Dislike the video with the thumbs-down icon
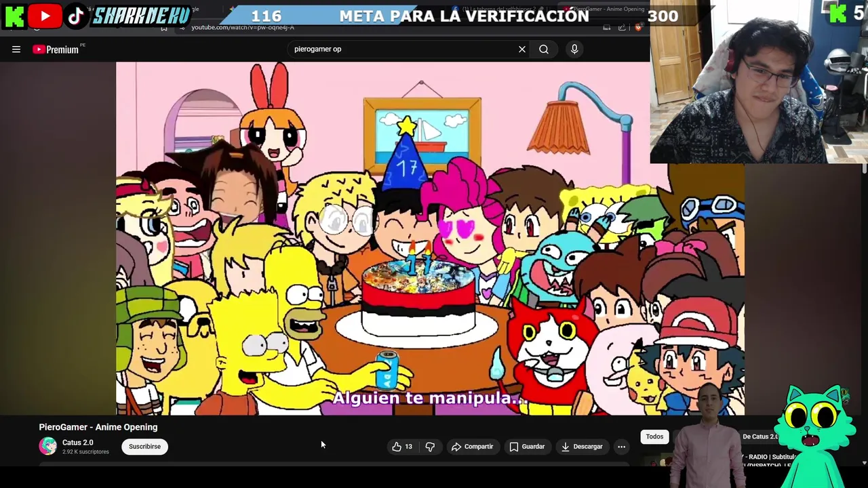 430,447
